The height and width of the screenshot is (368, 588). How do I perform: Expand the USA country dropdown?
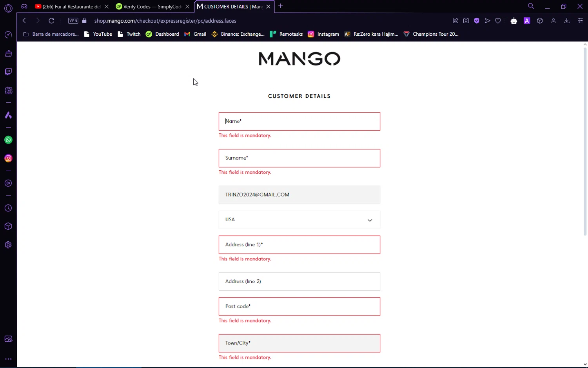[x=299, y=220]
